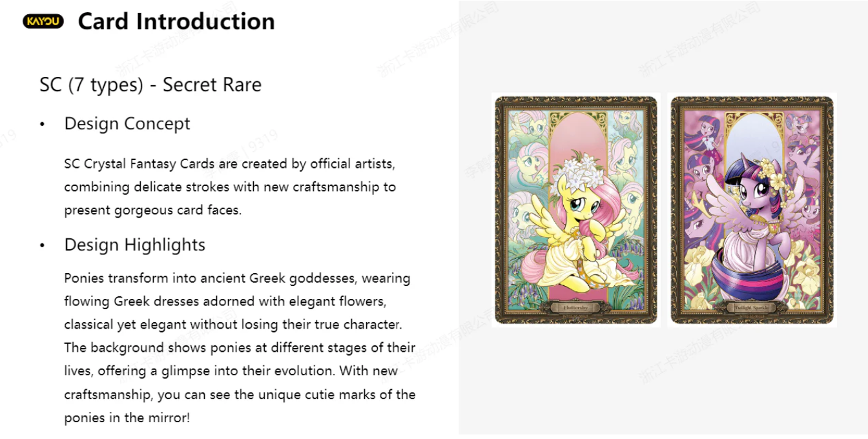The height and width of the screenshot is (439, 868).
Task: Click the SC Crystal Fantasy Cards paragraph
Action: [229, 187]
